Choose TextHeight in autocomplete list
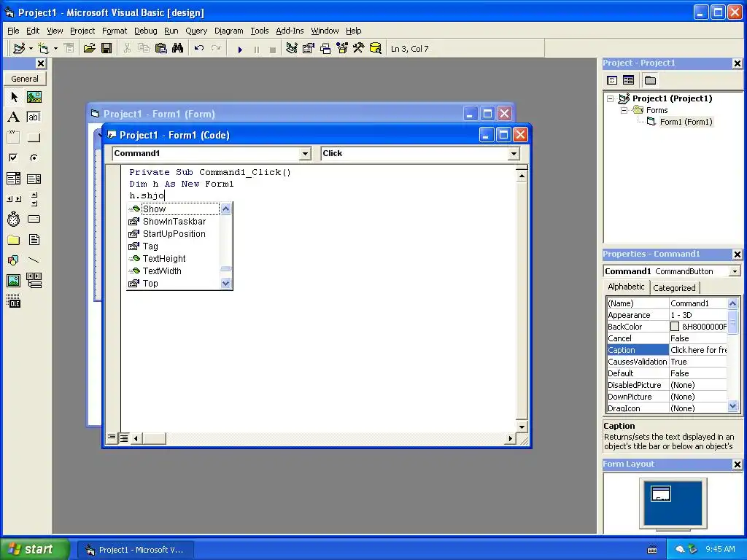Viewport: 747px width, 560px height. click(174, 259)
